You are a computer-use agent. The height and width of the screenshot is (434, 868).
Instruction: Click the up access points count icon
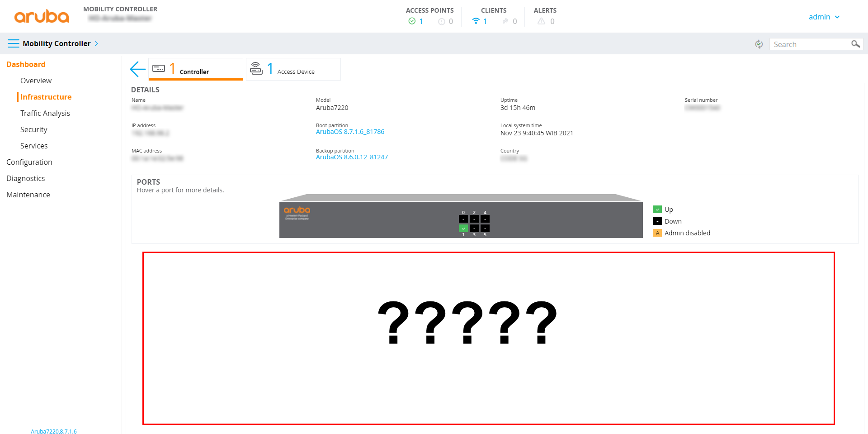coord(412,21)
